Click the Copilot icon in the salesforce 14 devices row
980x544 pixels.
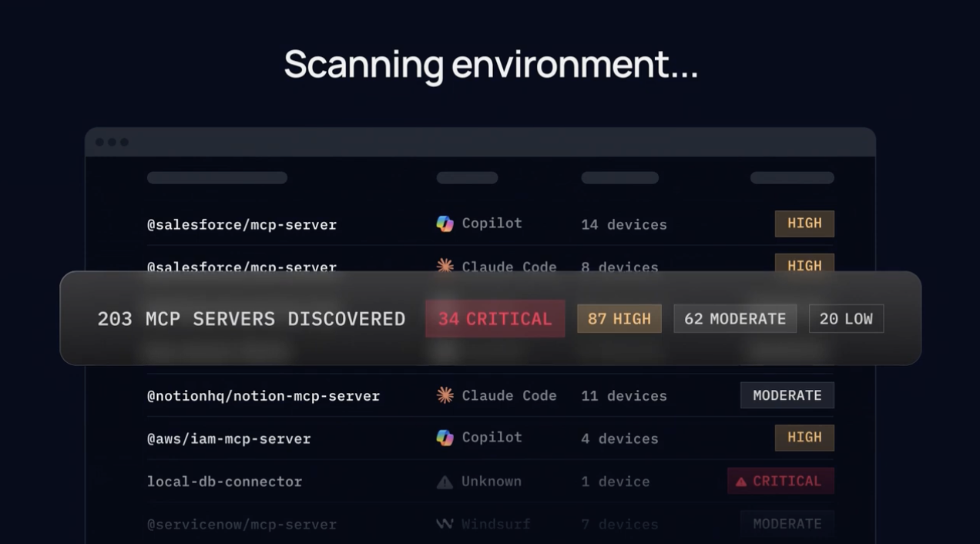click(445, 223)
